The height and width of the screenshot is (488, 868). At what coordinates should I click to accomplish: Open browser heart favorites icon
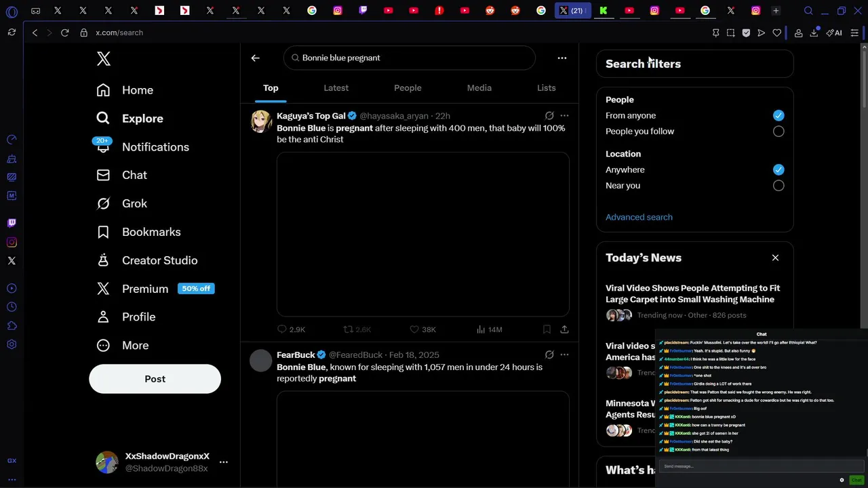(x=777, y=33)
